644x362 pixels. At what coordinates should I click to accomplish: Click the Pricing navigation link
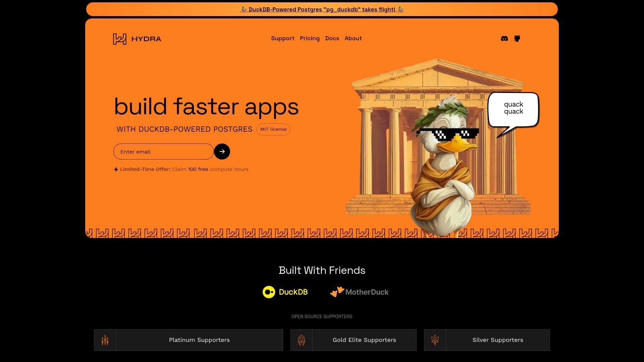point(310,39)
